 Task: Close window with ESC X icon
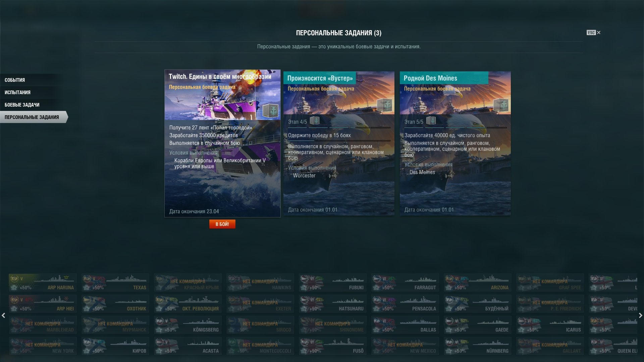coord(594,33)
